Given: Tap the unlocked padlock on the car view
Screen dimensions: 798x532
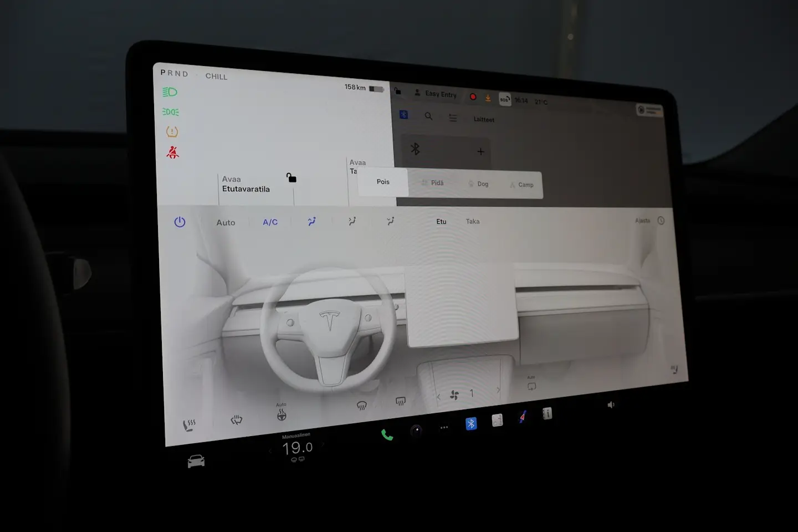Looking at the screenshot, I should click(291, 178).
